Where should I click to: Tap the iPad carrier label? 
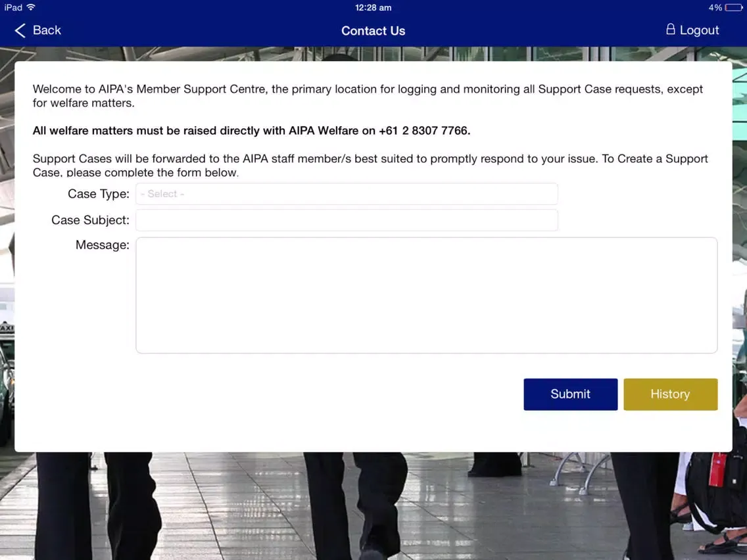tap(13, 7)
